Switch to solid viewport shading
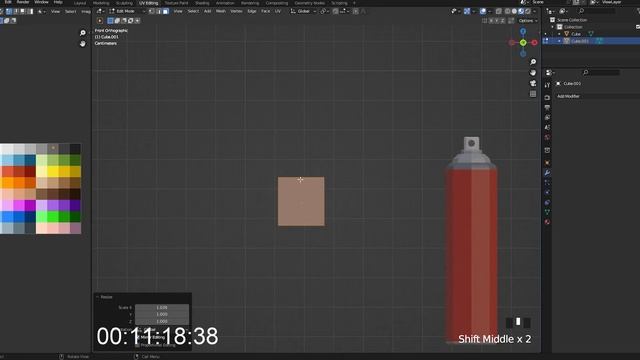This screenshot has height=360, width=640. (x=514, y=11)
